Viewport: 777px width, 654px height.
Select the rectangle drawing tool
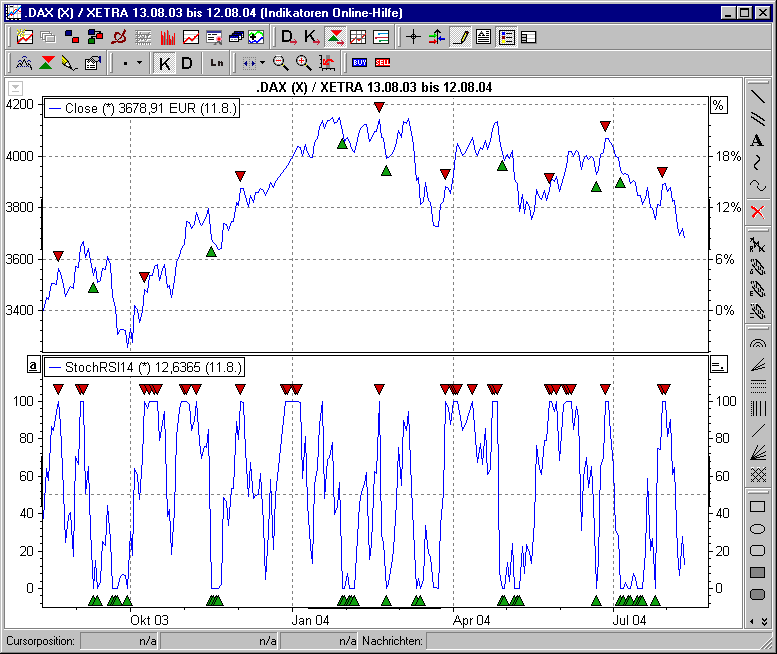click(x=757, y=507)
